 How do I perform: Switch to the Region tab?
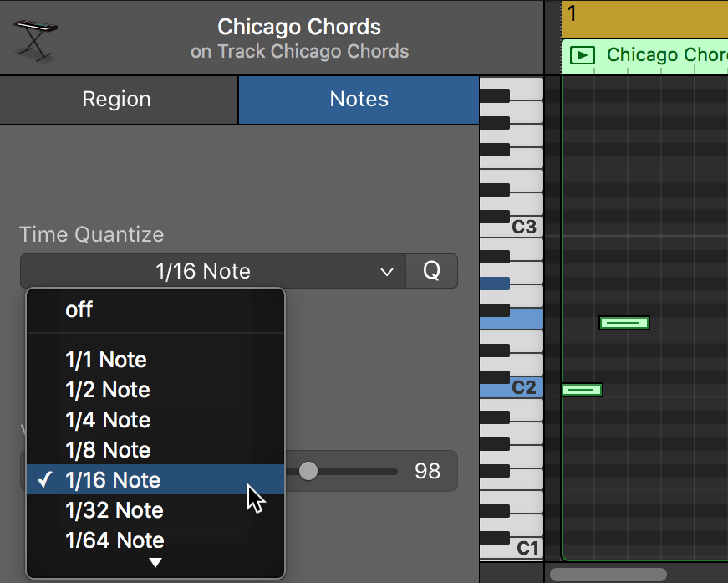click(117, 99)
